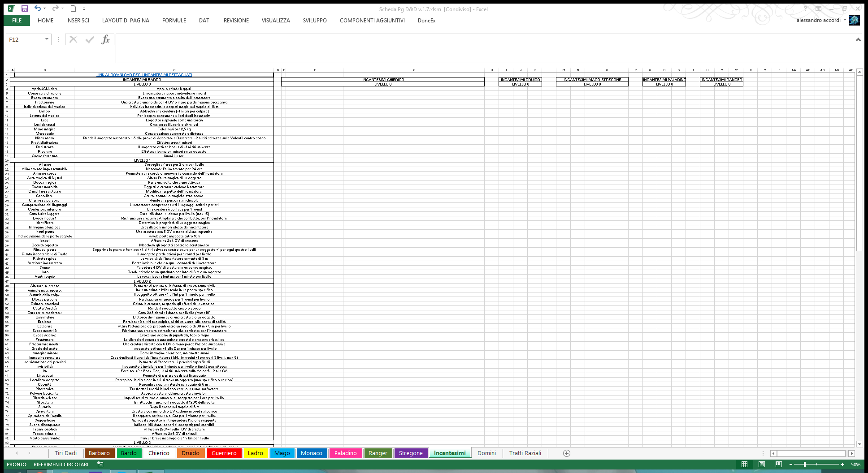Click inside the formula bar input

pyautogui.click(x=484, y=48)
